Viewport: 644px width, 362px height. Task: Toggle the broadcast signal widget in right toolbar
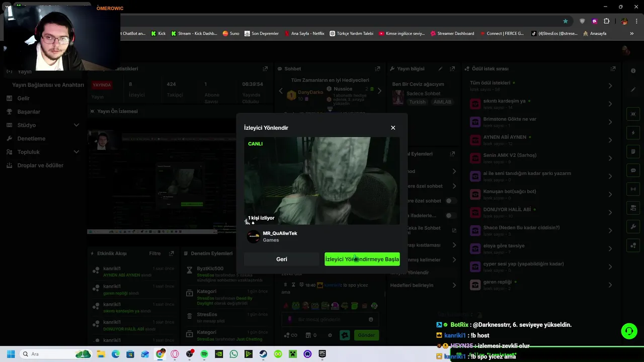click(633, 189)
